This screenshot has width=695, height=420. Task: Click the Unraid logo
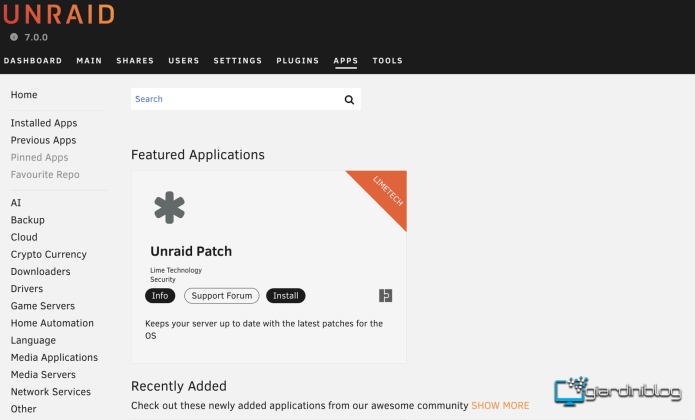click(x=57, y=15)
